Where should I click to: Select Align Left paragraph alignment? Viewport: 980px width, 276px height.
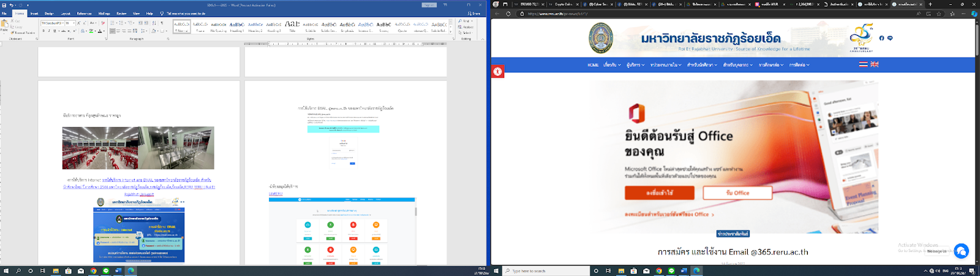[x=113, y=31]
